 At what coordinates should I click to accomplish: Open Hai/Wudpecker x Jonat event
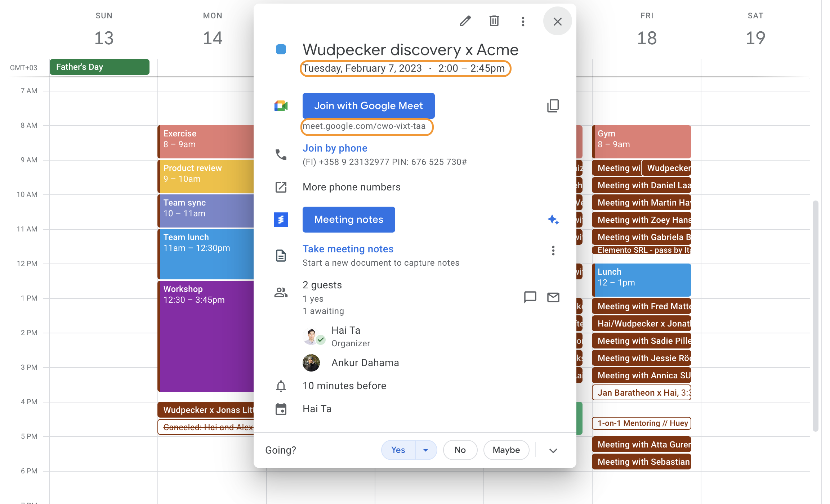pos(642,324)
